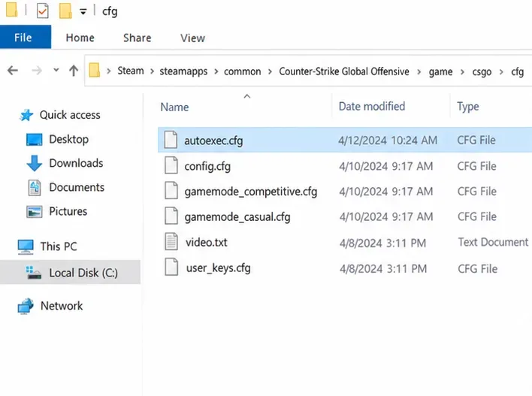Click the Back navigation arrow
Image resolution: width=532 pixels, height=396 pixels.
click(x=13, y=71)
